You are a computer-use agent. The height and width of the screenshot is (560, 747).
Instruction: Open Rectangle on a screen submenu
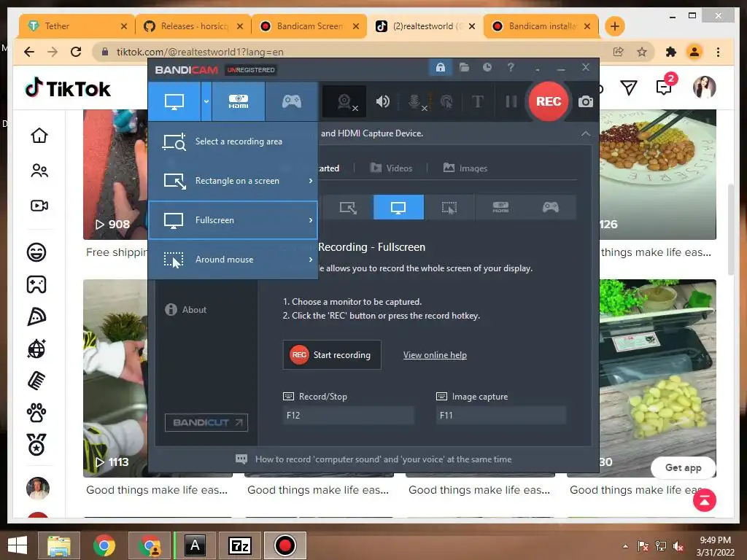[233, 181]
